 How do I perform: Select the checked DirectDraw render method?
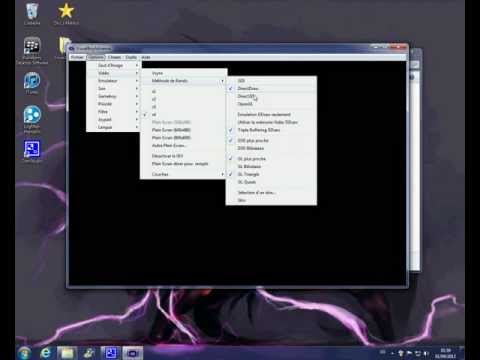pyautogui.click(x=271, y=88)
